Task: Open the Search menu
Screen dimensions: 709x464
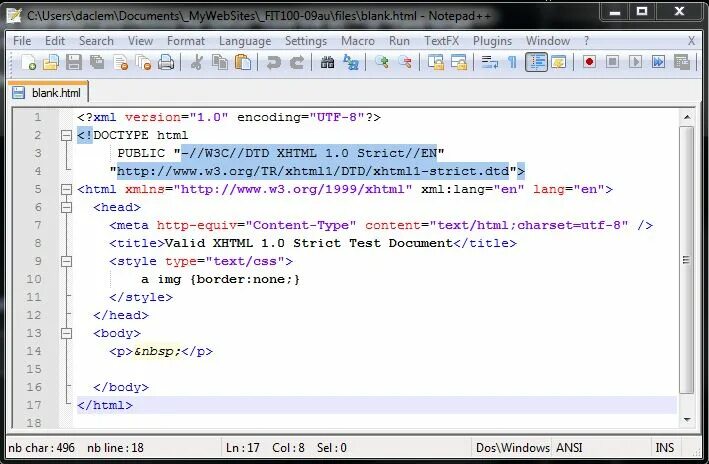Action: (x=96, y=41)
